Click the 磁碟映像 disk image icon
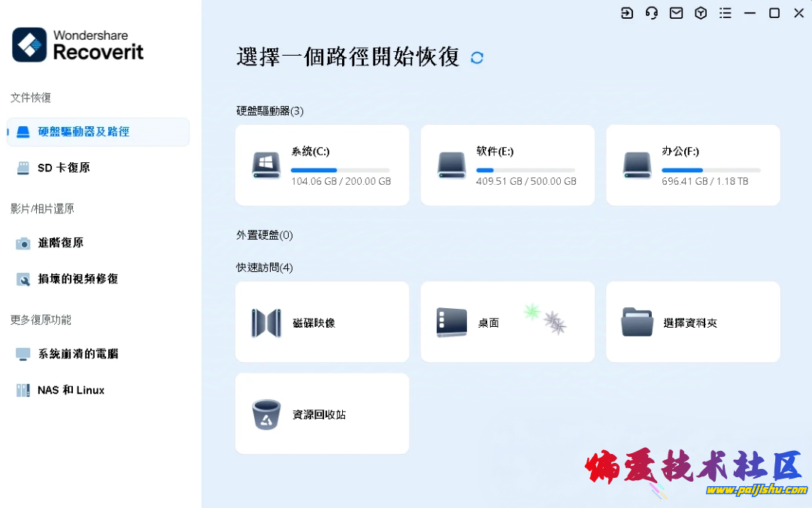 coord(266,323)
